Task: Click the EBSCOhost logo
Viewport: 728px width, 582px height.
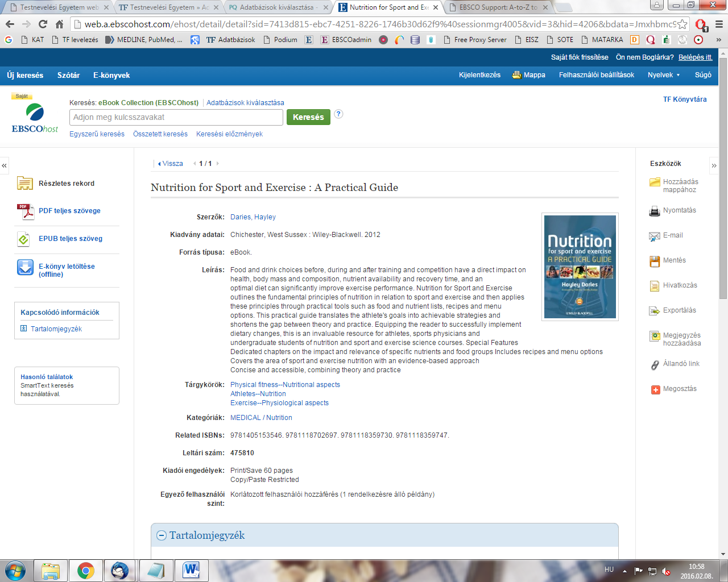Action: 35,118
